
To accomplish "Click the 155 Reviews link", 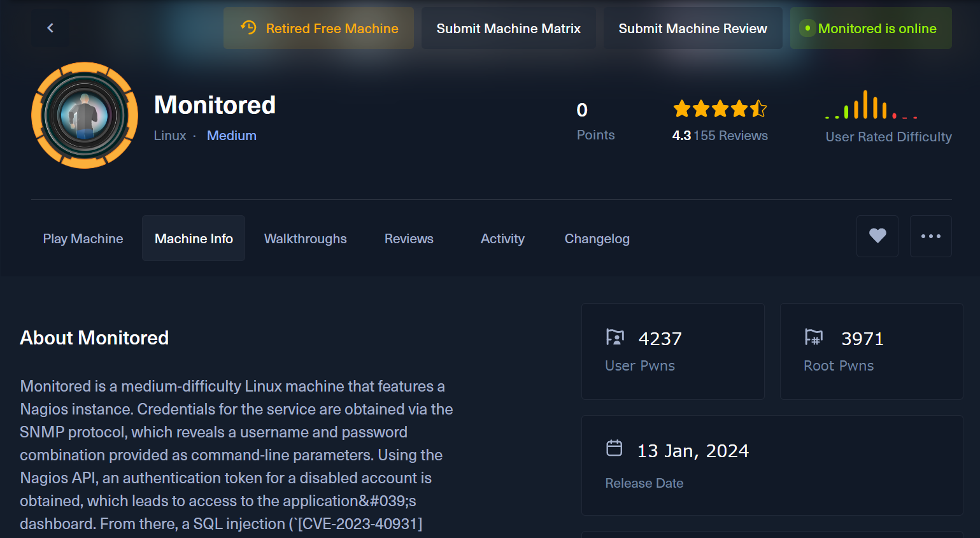I will click(x=731, y=136).
